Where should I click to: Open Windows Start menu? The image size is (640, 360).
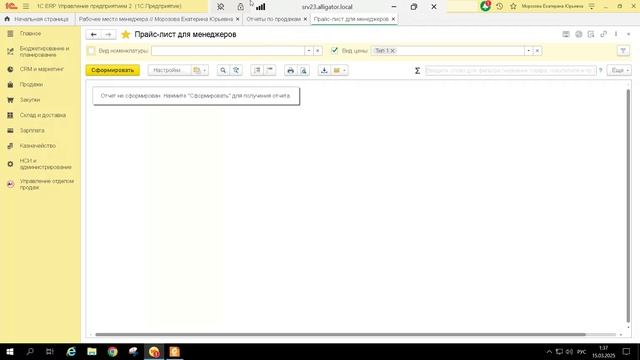[10, 351]
